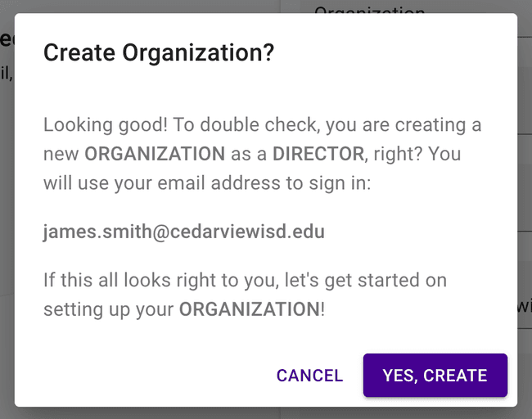Click the dimmed backdrop right of the dialog

coord(525,205)
